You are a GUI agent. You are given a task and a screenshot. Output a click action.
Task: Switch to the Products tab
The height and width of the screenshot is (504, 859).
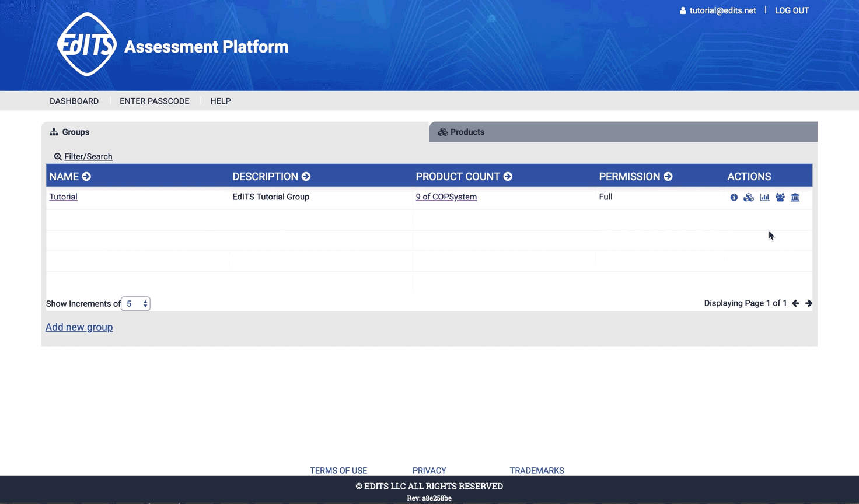click(623, 132)
